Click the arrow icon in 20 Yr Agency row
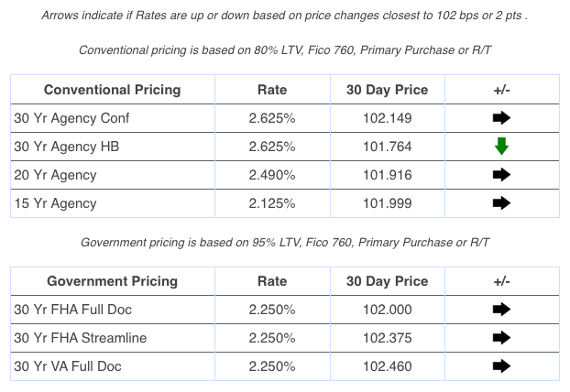Viewport: 570px width, 392px height. point(501,175)
